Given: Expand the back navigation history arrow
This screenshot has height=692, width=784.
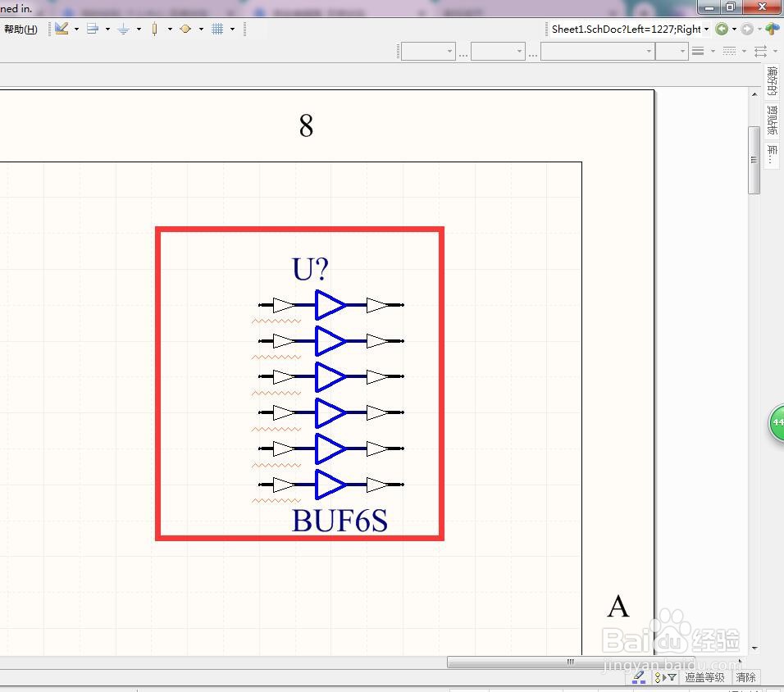Looking at the screenshot, I should pos(734,29).
